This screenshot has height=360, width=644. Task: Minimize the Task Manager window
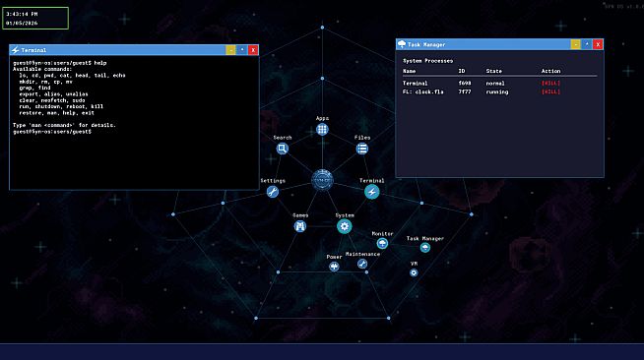(575, 44)
